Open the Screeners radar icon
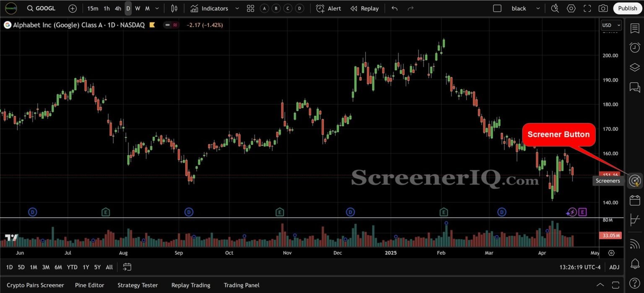This screenshot has width=644, height=293. pos(635,181)
